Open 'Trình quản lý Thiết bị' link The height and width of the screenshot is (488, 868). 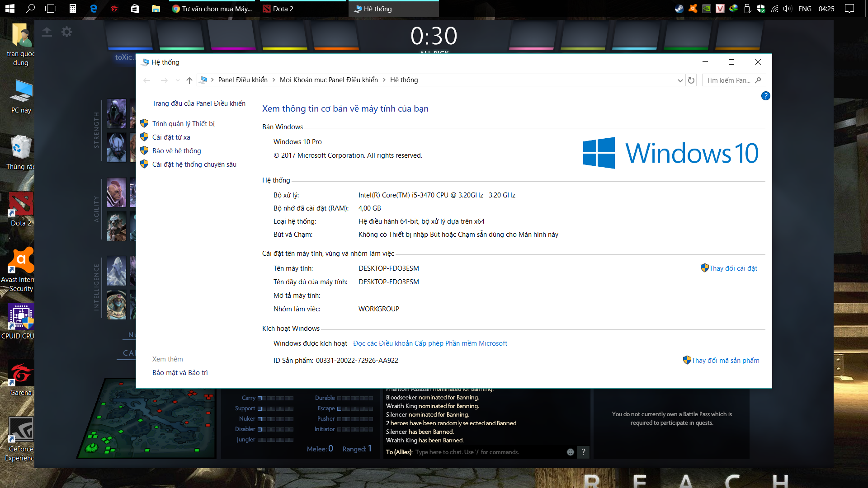(x=183, y=124)
